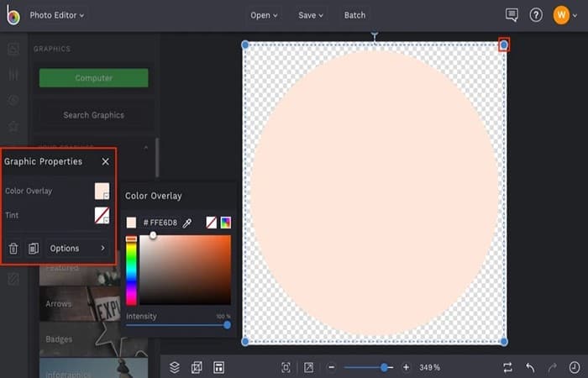Viewport: 588px width, 378px height.
Task: Open the feedback chat icon
Action: (x=512, y=15)
